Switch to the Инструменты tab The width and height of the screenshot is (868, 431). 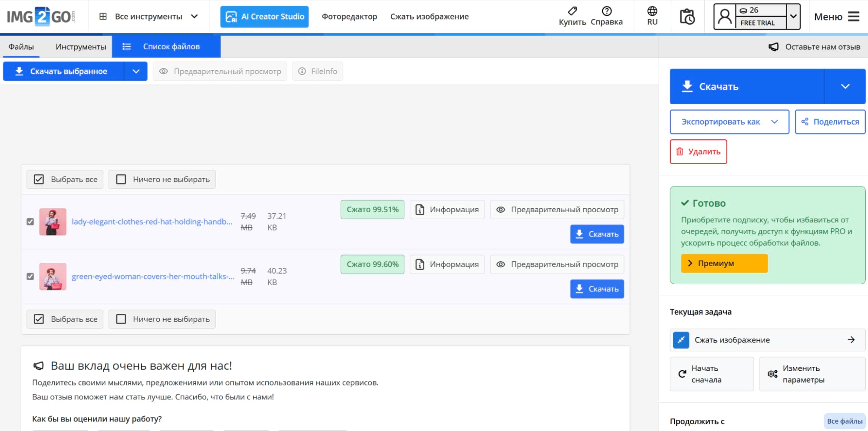(x=81, y=47)
